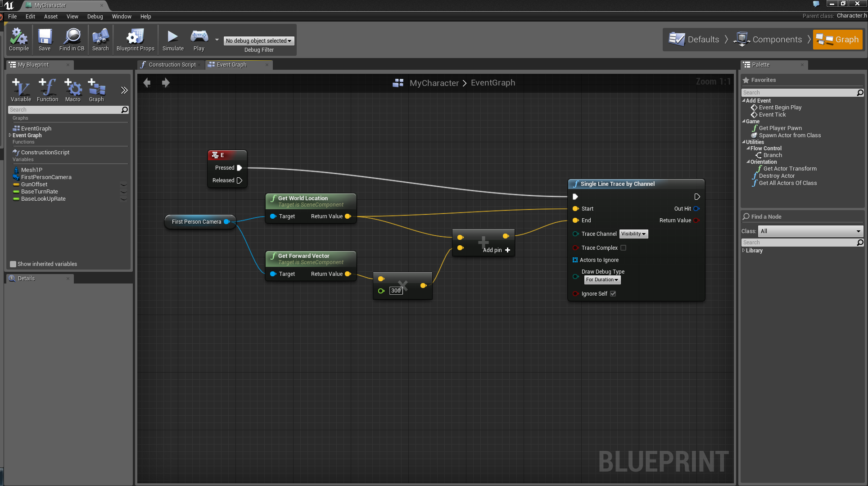Select the MyCharacter breadcrumb
Image resolution: width=868 pixels, height=486 pixels.
click(x=434, y=83)
